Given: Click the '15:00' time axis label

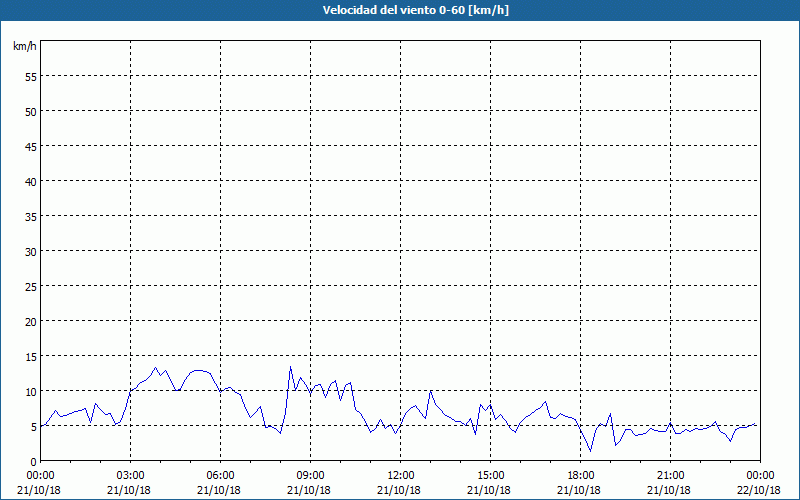Looking at the screenshot, I should click(x=490, y=476).
